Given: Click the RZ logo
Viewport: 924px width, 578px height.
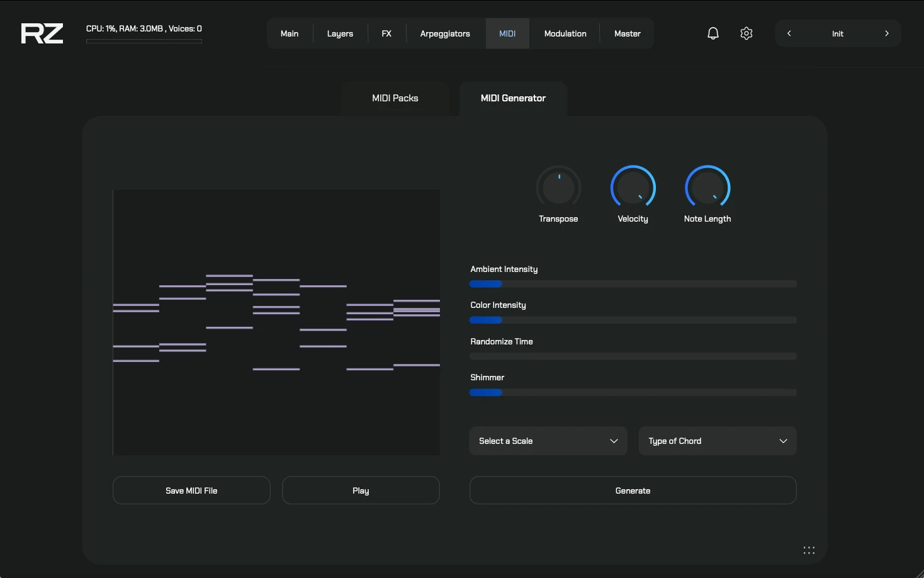Looking at the screenshot, I should pyautogui.click(x=42, y=33).
